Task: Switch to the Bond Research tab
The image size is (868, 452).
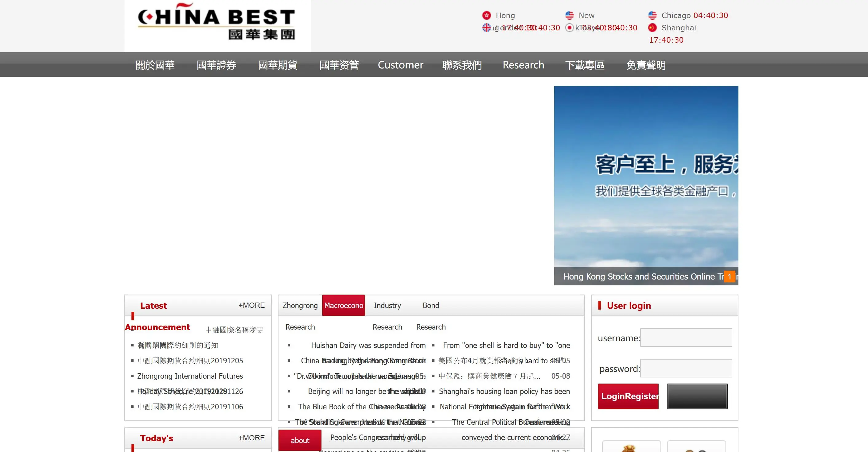Action: tap(431, 306)
